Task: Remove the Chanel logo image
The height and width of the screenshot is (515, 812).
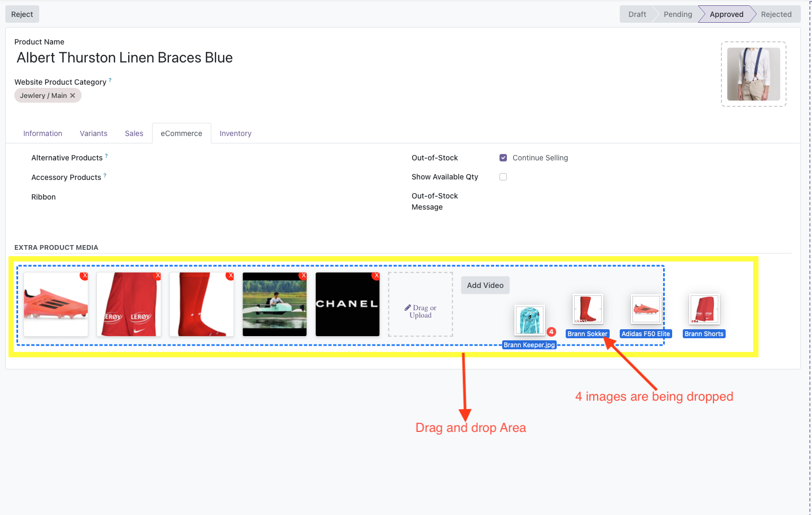Action: coord(376,276)
